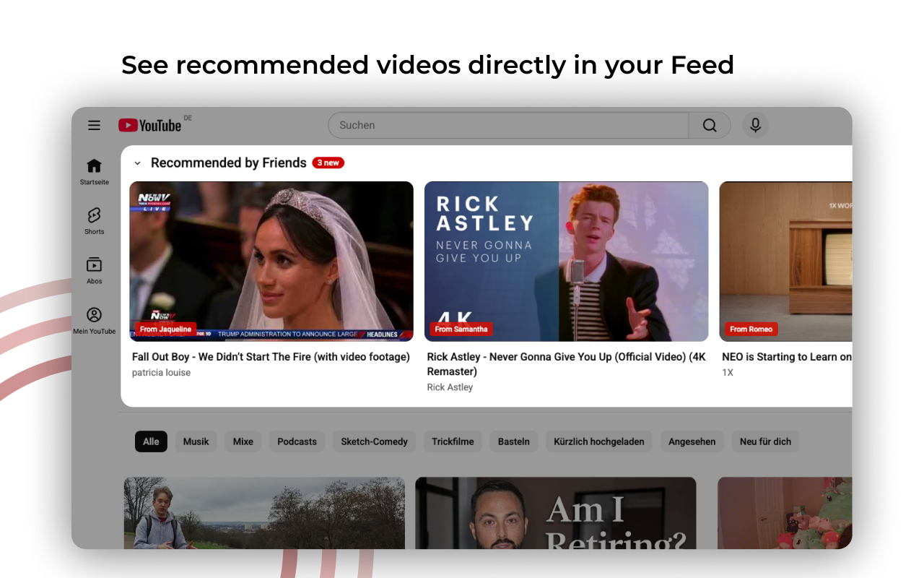
Task: Select the Alle filter chip
Action: coord(151,441)
